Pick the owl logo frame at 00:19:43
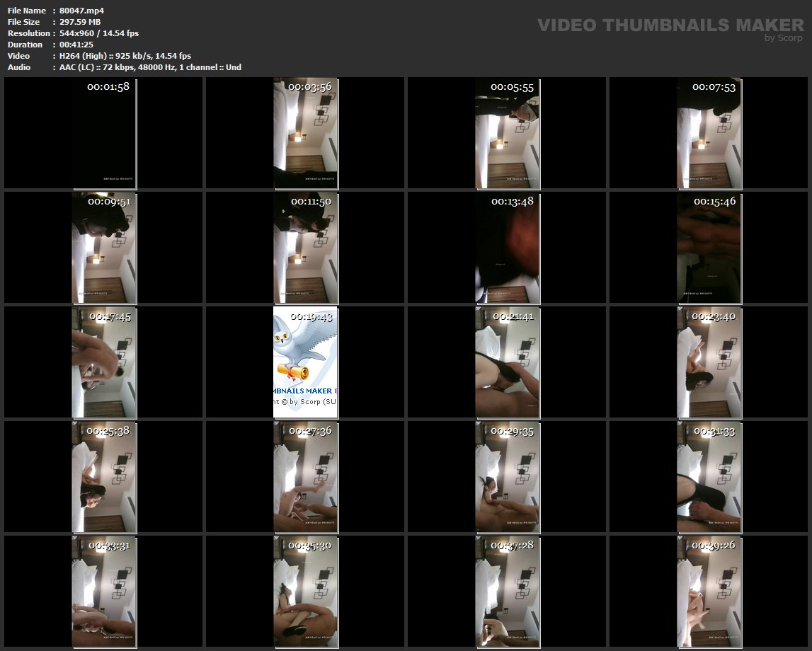Viewport: 812px width, 651px height. [306, 362]
